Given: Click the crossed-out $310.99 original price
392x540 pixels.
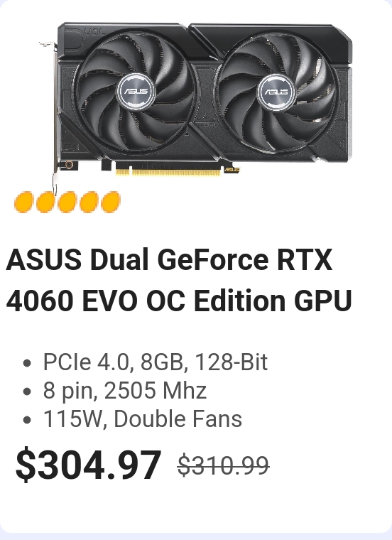Looking at the screenshot, I should coord(224,465).
